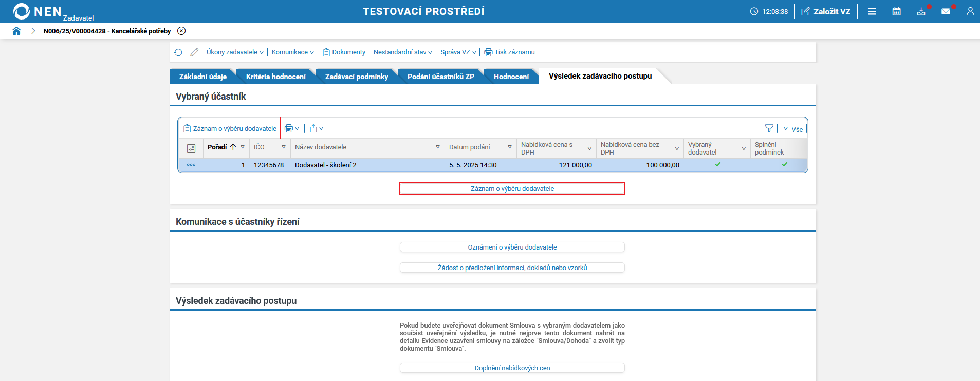Expand the Správa VZ menu
This screenshot has width=980, height=381.
click(x=458, y=52)
